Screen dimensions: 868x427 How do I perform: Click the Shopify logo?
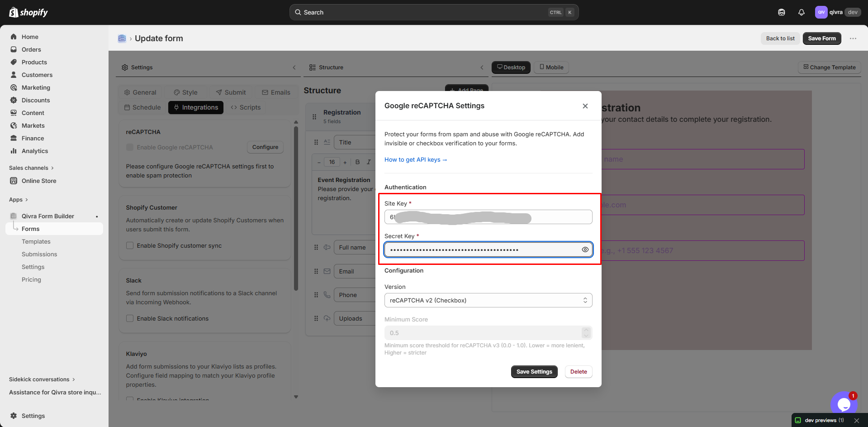(28, 12)
